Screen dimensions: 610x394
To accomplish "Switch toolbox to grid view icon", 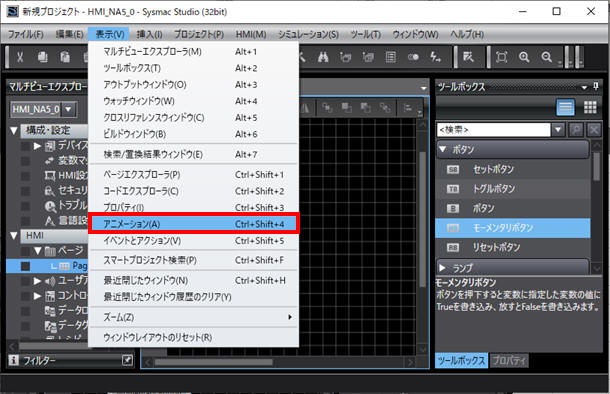I will [x=590, y=107].
